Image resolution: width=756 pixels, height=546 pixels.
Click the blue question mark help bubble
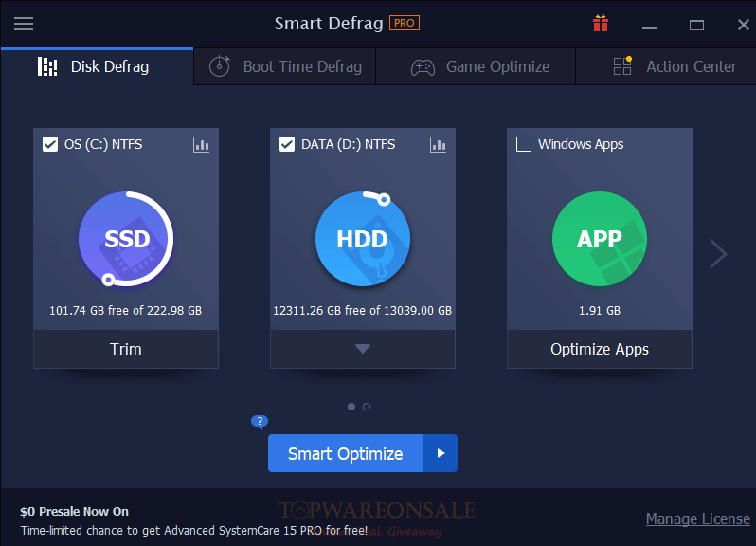(260, 422)
